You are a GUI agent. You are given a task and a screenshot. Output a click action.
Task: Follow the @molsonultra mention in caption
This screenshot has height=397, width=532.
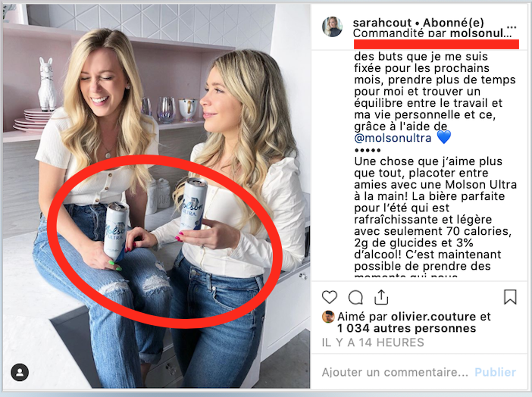pyautogui.click(x=393, y=138)
